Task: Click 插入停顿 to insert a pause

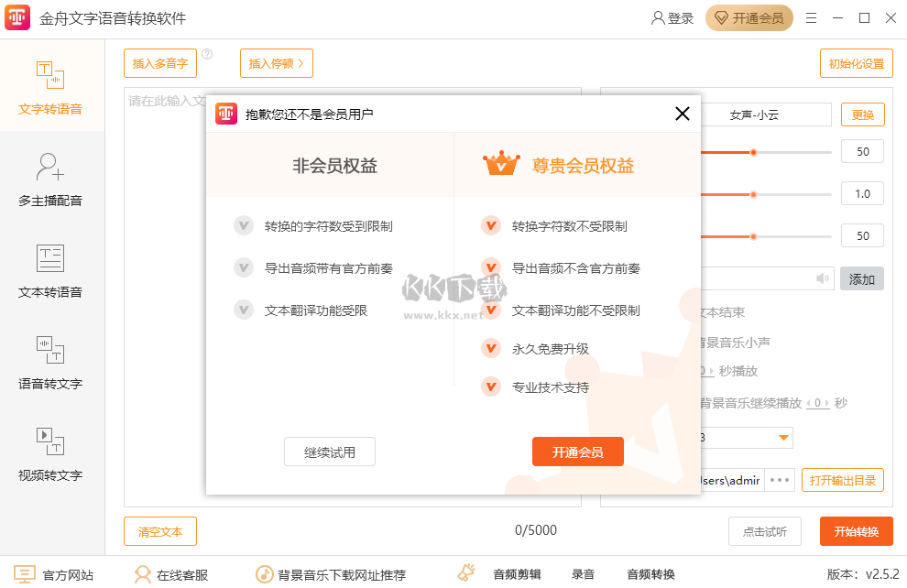Action: click(276, 63)
